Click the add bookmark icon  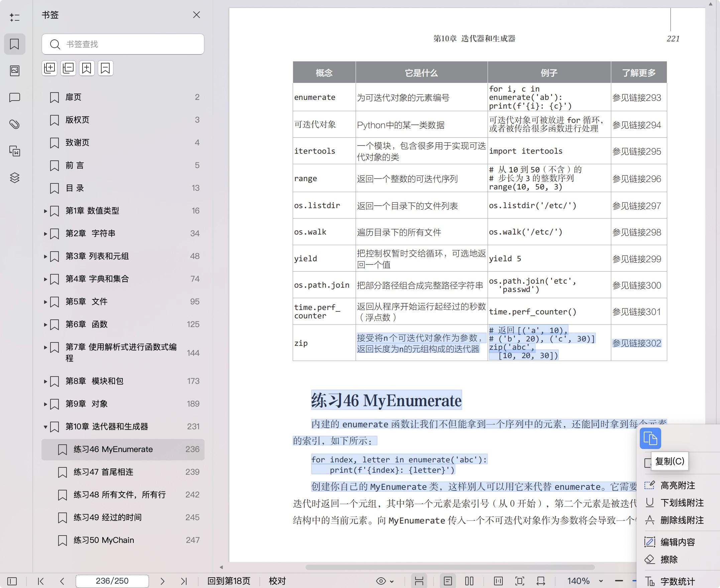tap(87, 68)
